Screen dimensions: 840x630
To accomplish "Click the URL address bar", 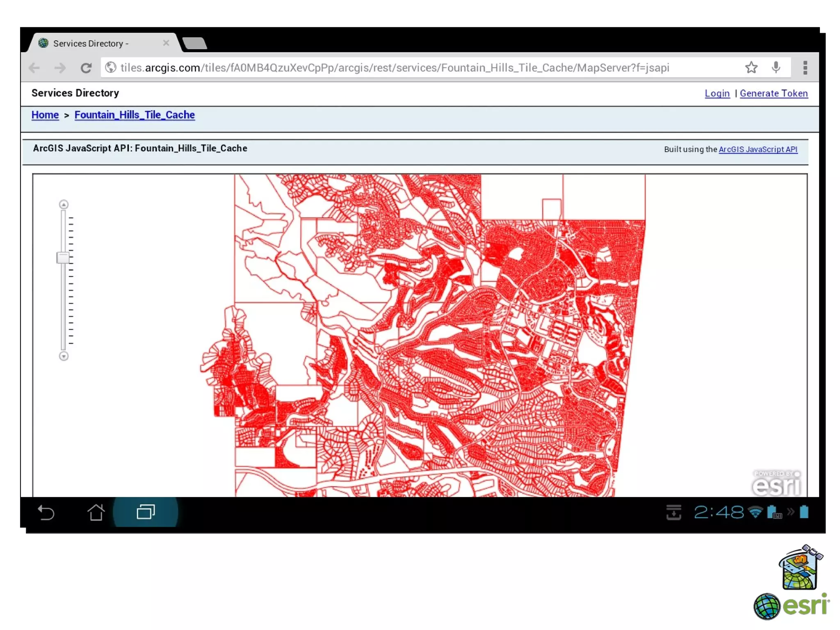I will (394, 68).
